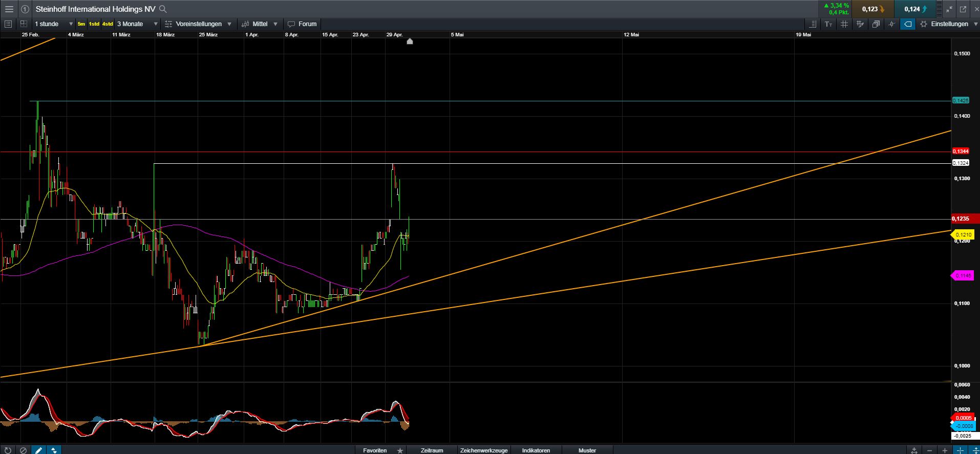The width and height of the screenshot is (980, 454).
Task: Click the grip handle beside the buy price
Action: (940, 9)
